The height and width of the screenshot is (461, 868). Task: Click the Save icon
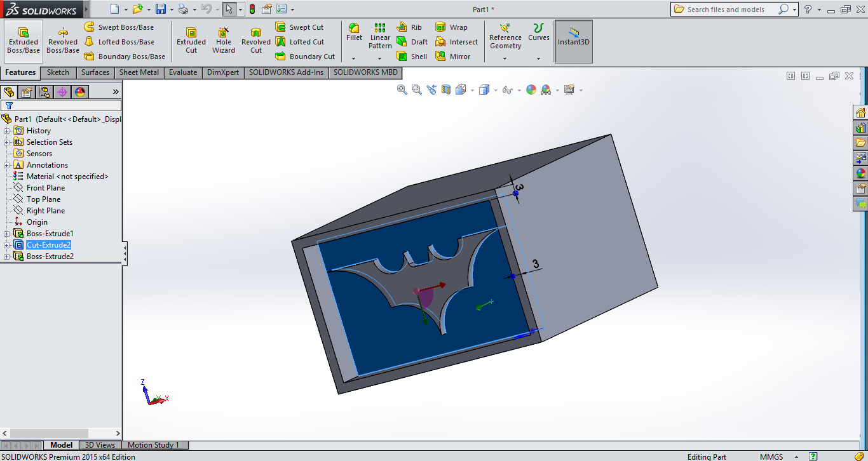[x=161, y=9]
